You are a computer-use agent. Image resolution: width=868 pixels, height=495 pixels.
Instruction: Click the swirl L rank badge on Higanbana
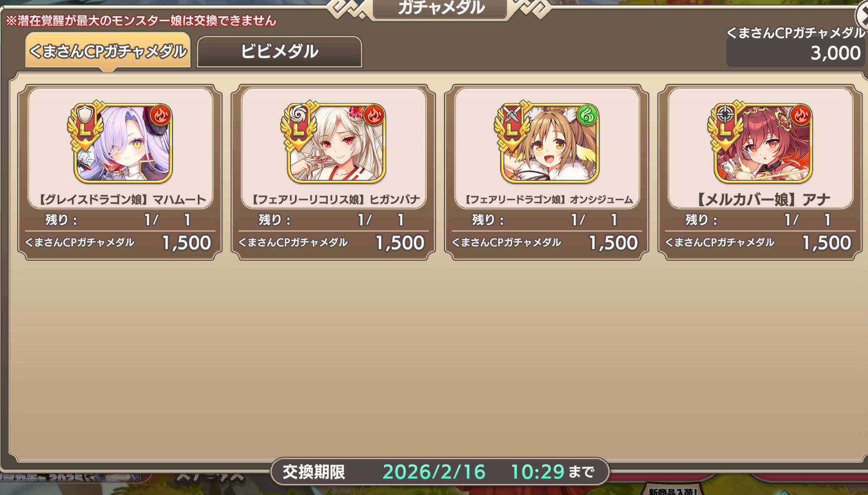pyautogui.click(x=298, y=126)
